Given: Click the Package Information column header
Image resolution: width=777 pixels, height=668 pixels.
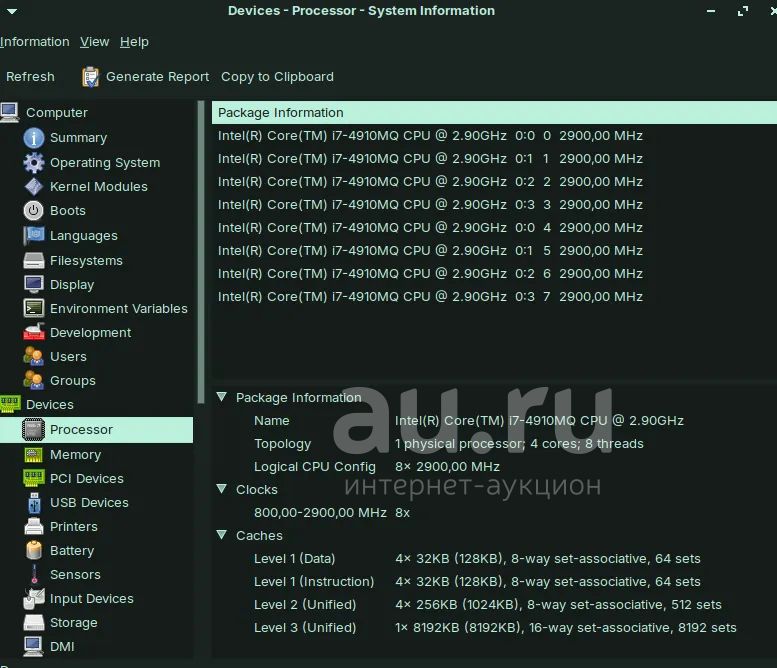Looking at the screenshot, I should [x=494, y=112].
